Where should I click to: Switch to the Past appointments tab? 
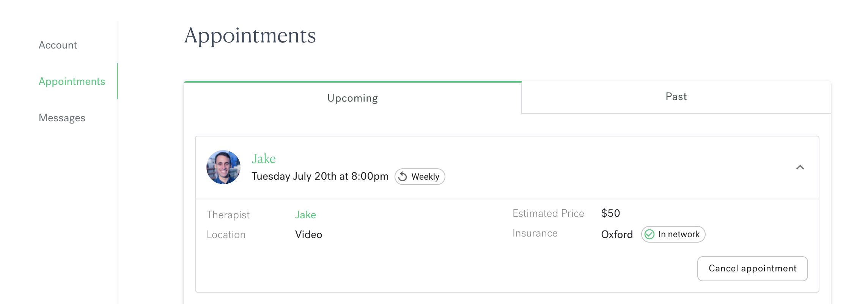click(676, 97)
